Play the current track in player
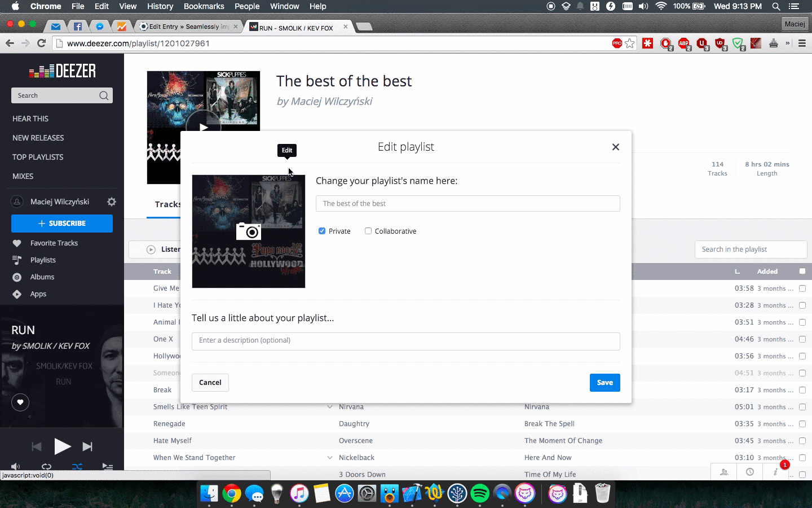Image resolution: width=812 pixels, height=508 pixels. point(62,446)
